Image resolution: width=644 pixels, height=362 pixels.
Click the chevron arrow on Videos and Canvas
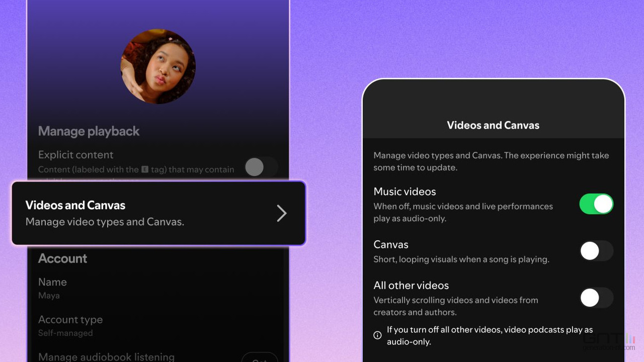point(281,213)
